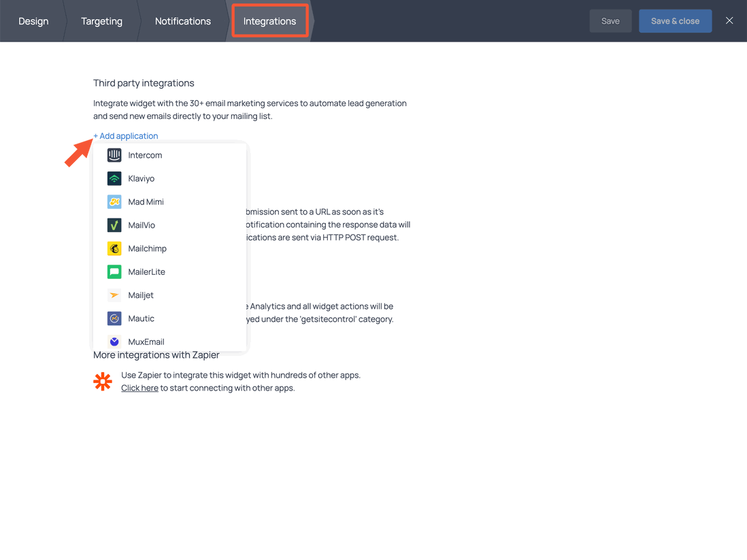This screenshot has height=560, width=747.
Task: Select Mailjet from the integration list
Action: pos(140,295)
